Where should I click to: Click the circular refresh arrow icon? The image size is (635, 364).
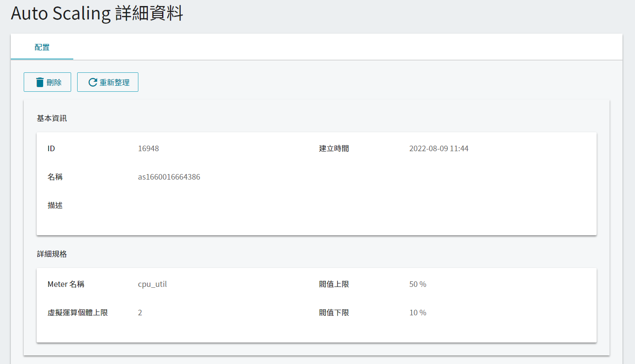click(93, 82)
